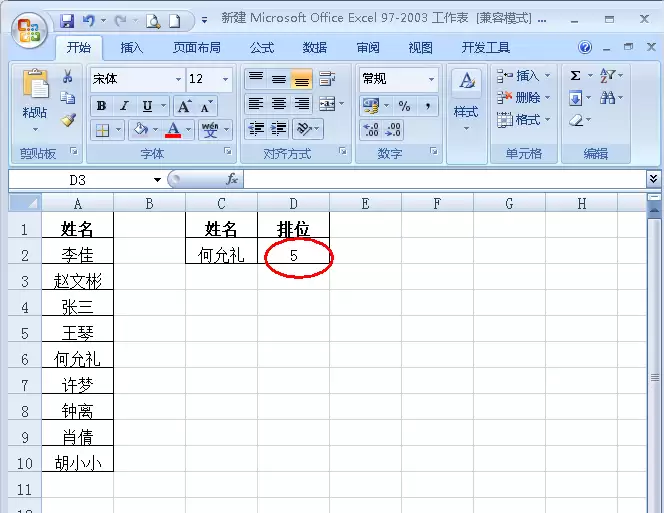Viewport: 664px width, 513px height.
Task: Click the Save floppy disk icon
Action: click(67, 21)
